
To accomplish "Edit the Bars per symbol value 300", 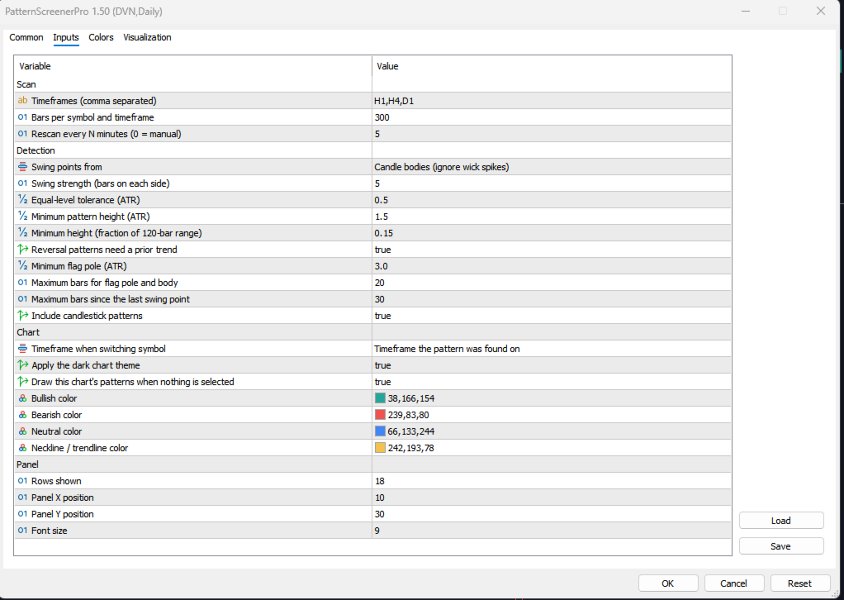I will [x=552, y=117].
